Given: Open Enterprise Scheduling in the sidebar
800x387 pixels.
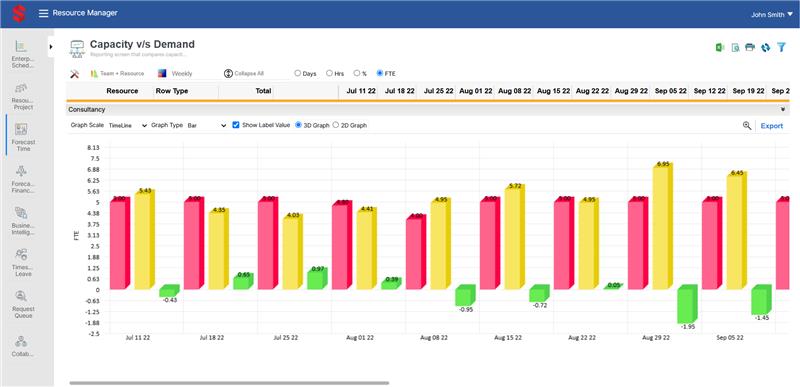Looking at the screenshot, I should click(x=22, y=54).
